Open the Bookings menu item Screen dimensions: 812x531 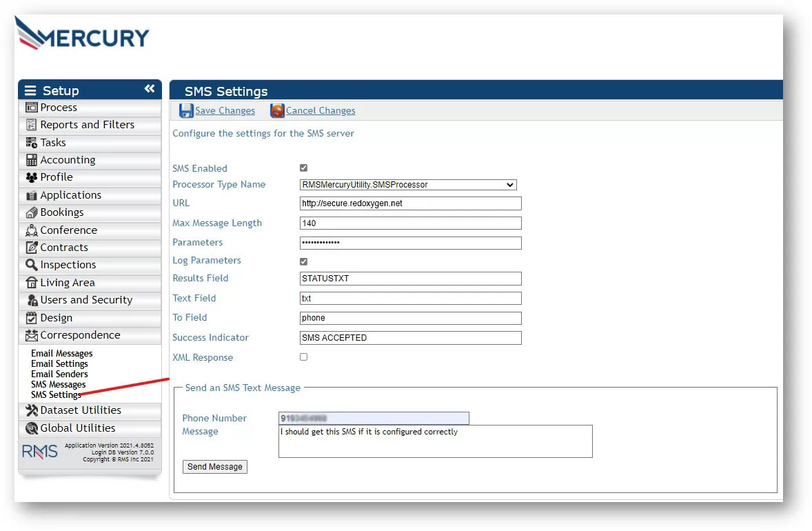[90, 212]
